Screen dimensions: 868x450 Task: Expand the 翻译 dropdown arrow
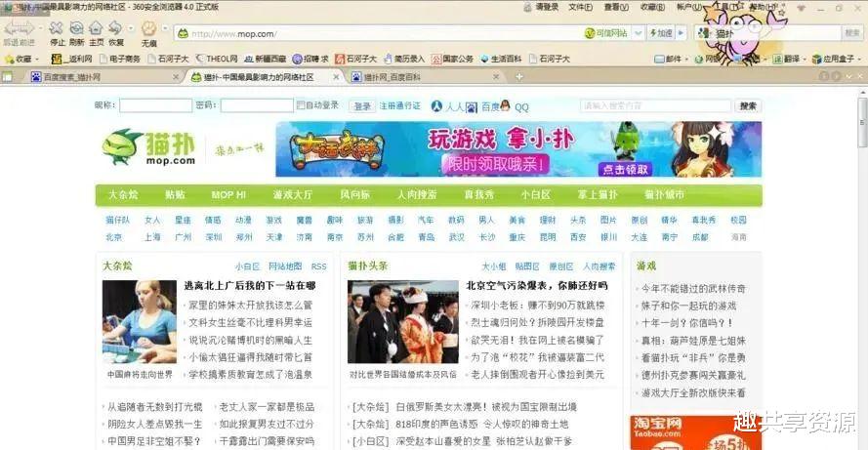pos(805,59)
